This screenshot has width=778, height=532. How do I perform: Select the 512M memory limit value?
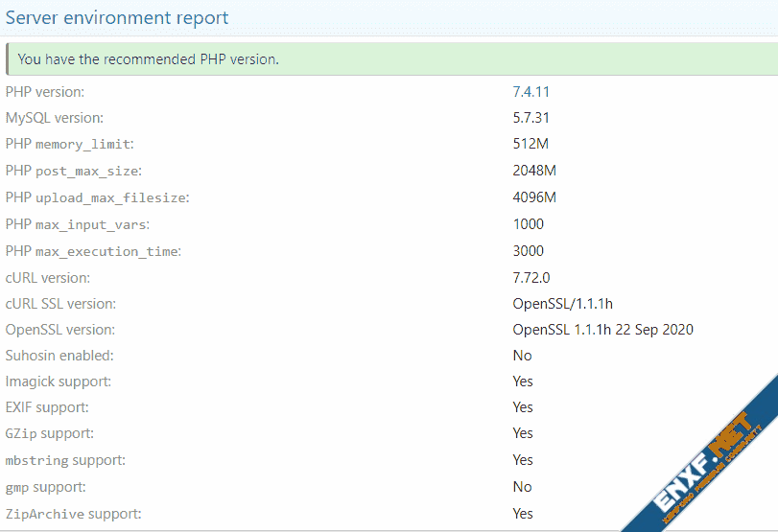coord(530,144)
